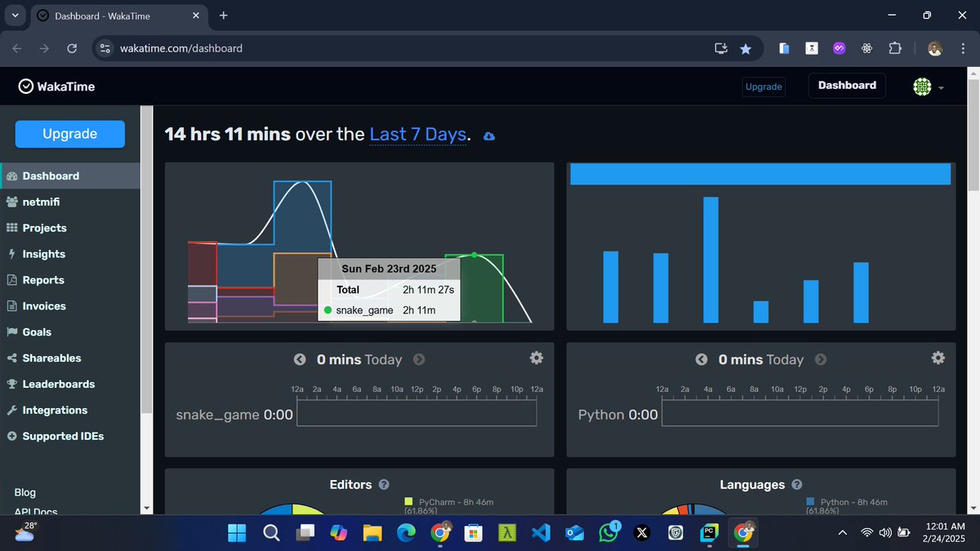Click the blue pages extension icon

click(x=784, y=48)
